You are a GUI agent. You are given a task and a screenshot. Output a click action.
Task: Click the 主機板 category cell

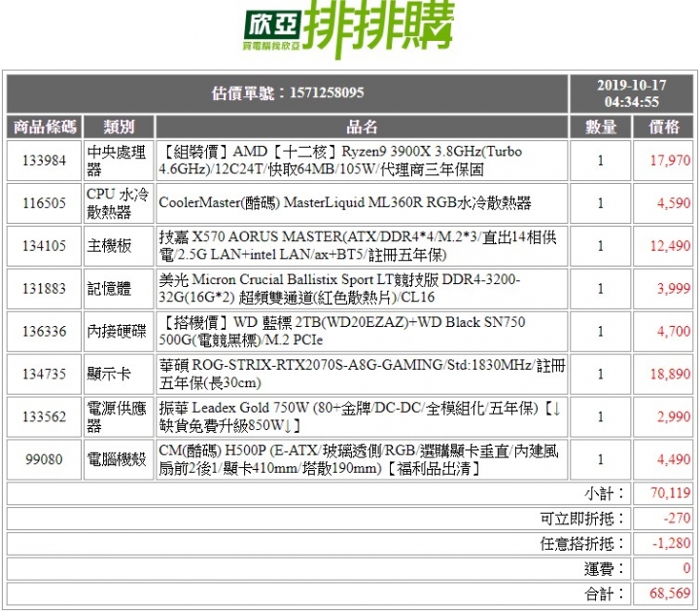(119, 246)
